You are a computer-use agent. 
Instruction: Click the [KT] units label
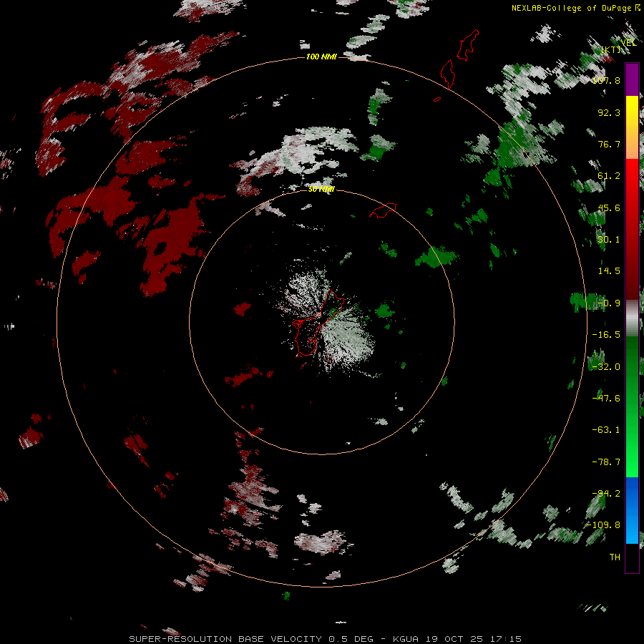point(611,49)
